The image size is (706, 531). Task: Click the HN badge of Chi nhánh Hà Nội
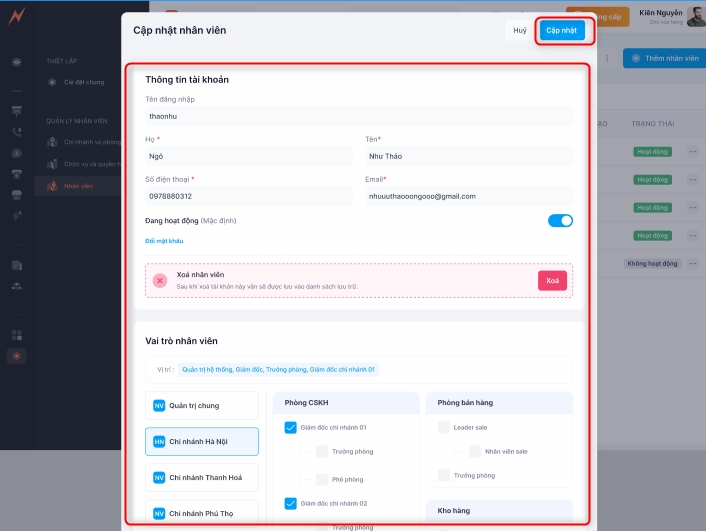point(159,442)
